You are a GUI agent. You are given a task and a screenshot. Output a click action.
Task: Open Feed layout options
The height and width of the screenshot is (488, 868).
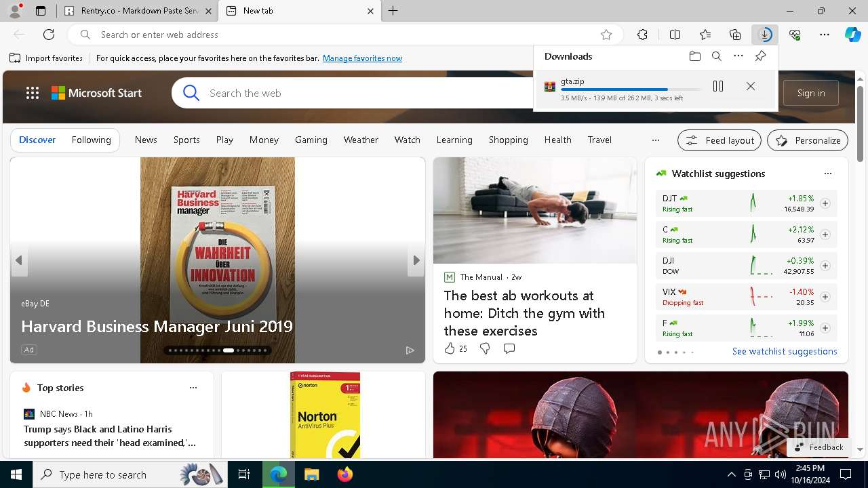point(719,140)
